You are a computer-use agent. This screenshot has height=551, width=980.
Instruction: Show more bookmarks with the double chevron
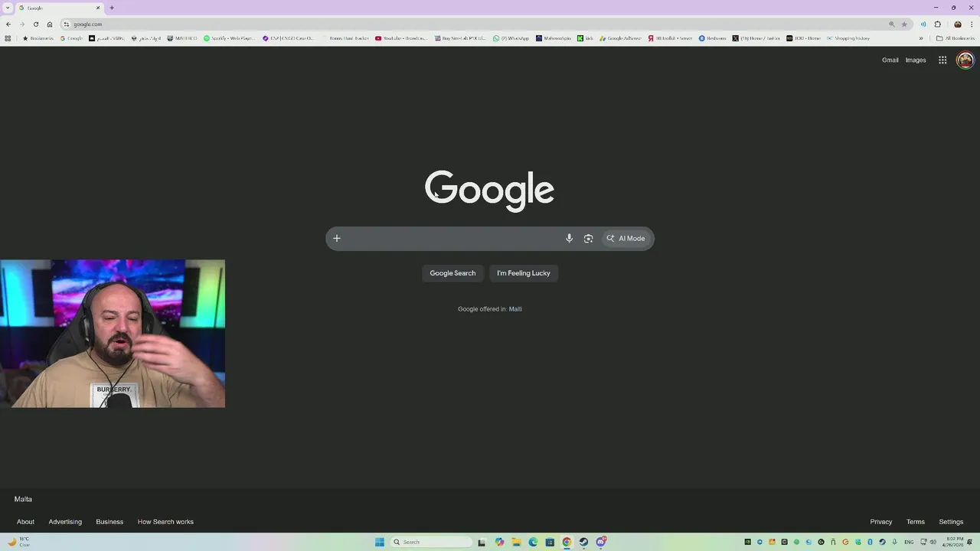pyautogui.click(x=921, y=38)
